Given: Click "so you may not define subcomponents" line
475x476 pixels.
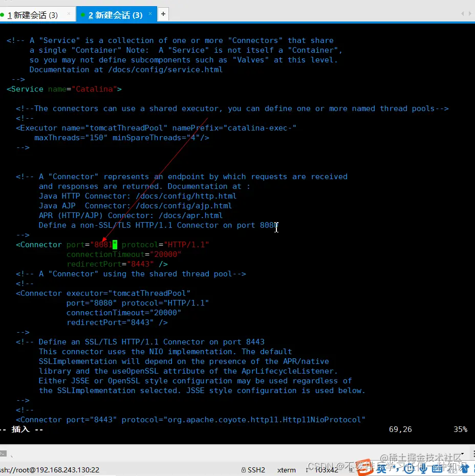Looking at the screenshot, I should 184,60.
